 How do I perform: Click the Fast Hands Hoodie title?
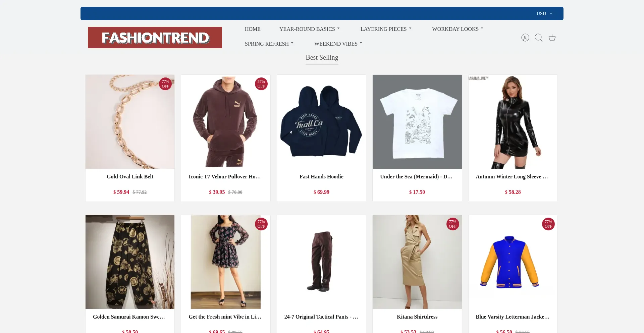coord(321,176)
